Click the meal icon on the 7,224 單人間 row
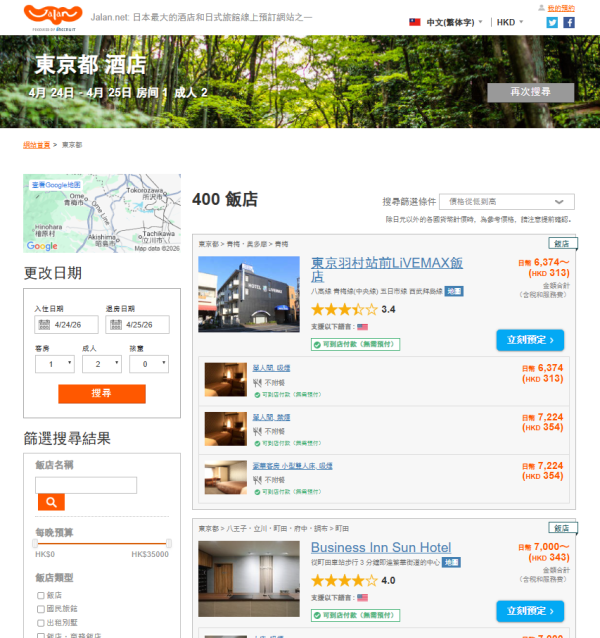Screen dimensions: 600x638 click(257, 431)
